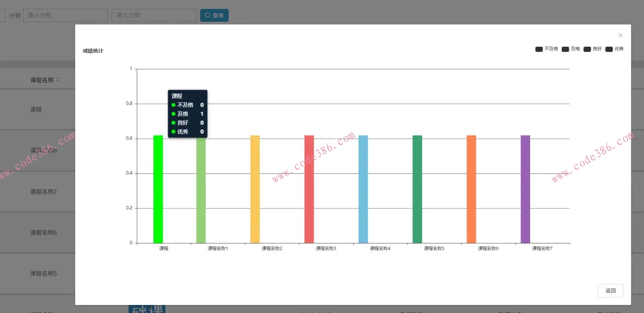Select the blue 课程名称4 bar
The image size is (644, 313).
point(363,189)
